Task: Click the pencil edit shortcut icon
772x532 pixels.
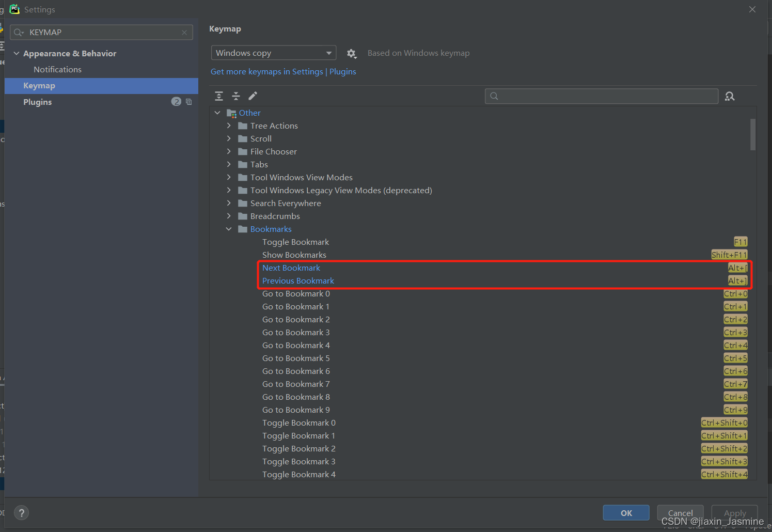Action: click(x=253, y=96)
